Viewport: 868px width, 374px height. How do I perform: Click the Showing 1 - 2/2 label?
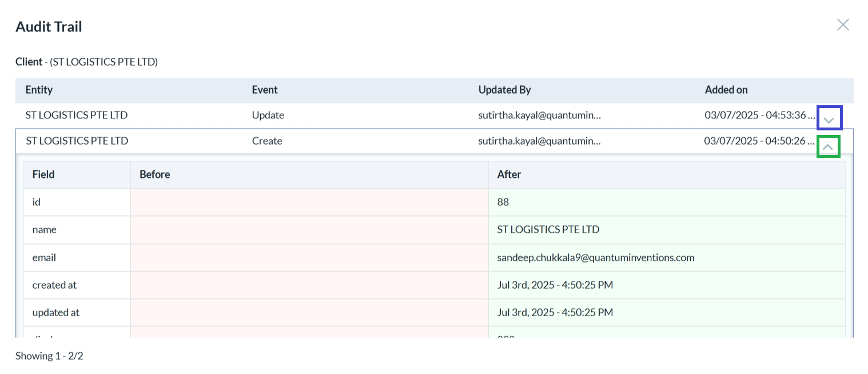coord(49,356)
